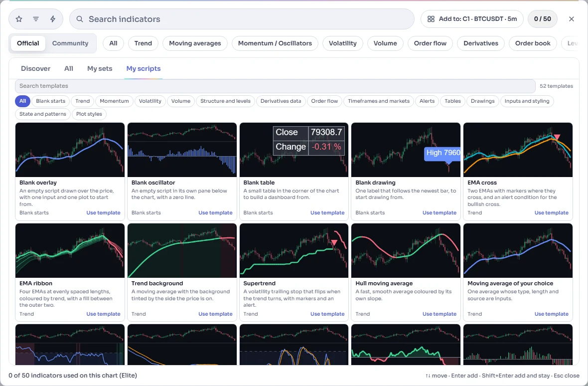Viewport: 588px width, 386px height.
Task: Open the EMA ribbon preview thumbnail
Action: pyautogui.click(x=70, y=250)
